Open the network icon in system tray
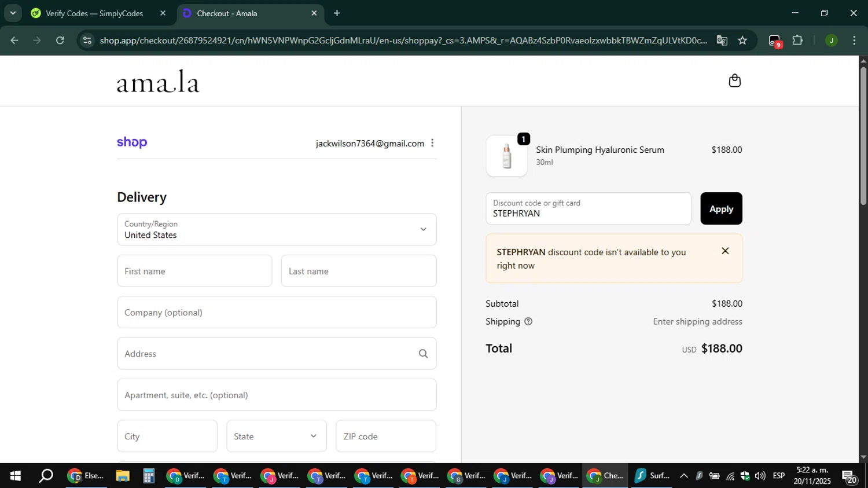Image resolution: width=868 pixels, height=488 pixels. click(x=730, y=476)
